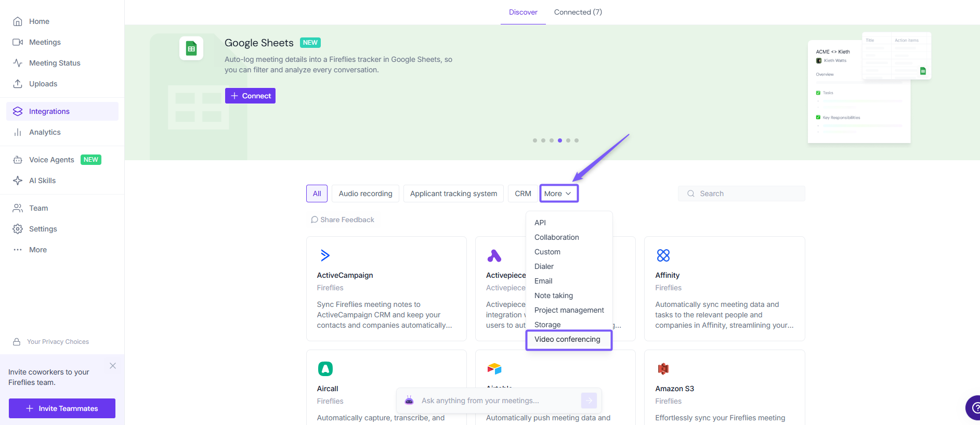The image size is (980, 425).
Task: Open Settings gear icon in sidebar
Action: (18, 229)
